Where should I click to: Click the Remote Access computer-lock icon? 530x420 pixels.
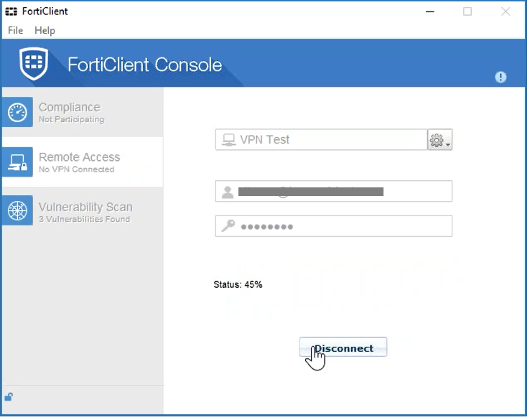(17, 162)
